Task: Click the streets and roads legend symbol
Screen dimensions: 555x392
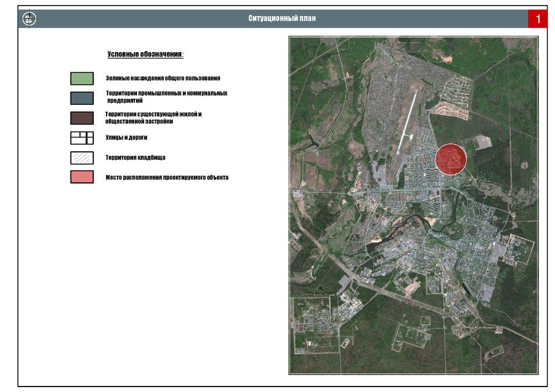Action: 82,138
